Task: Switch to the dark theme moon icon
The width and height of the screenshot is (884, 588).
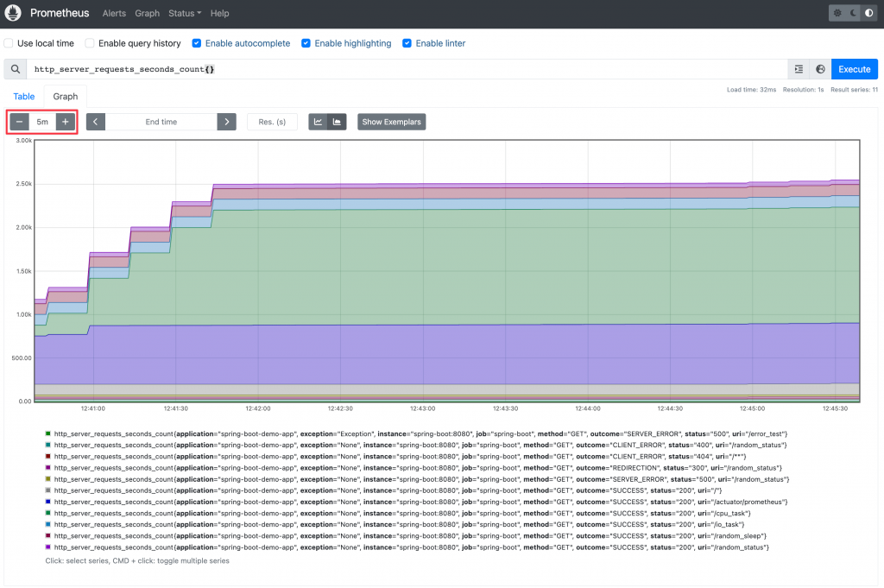Action: 854,13
